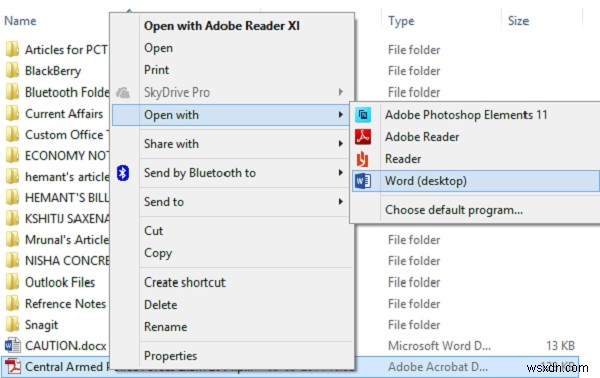Choose Open in the context menu
The width and height of the screenshot is (600, 378).
[158, 48]
